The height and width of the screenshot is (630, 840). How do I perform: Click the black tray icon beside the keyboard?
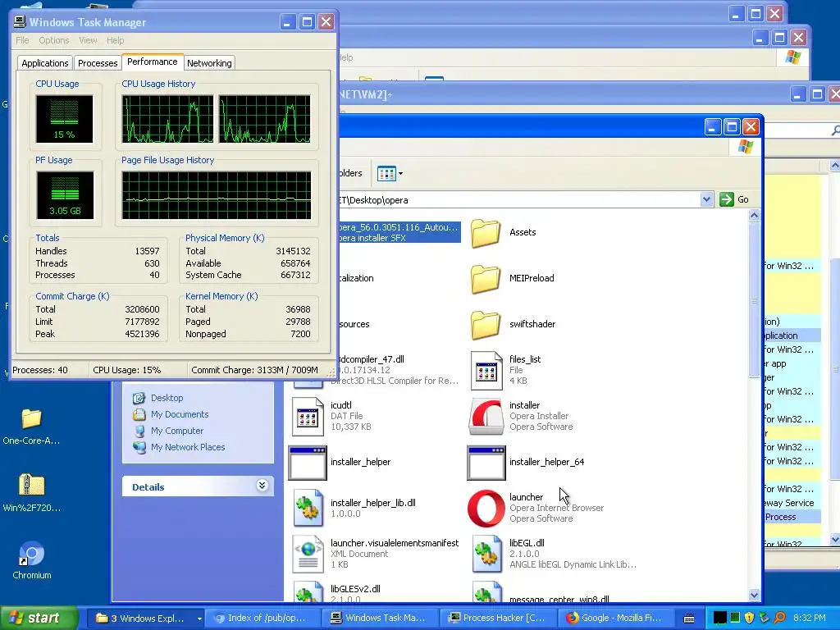[x=720, y=618]
